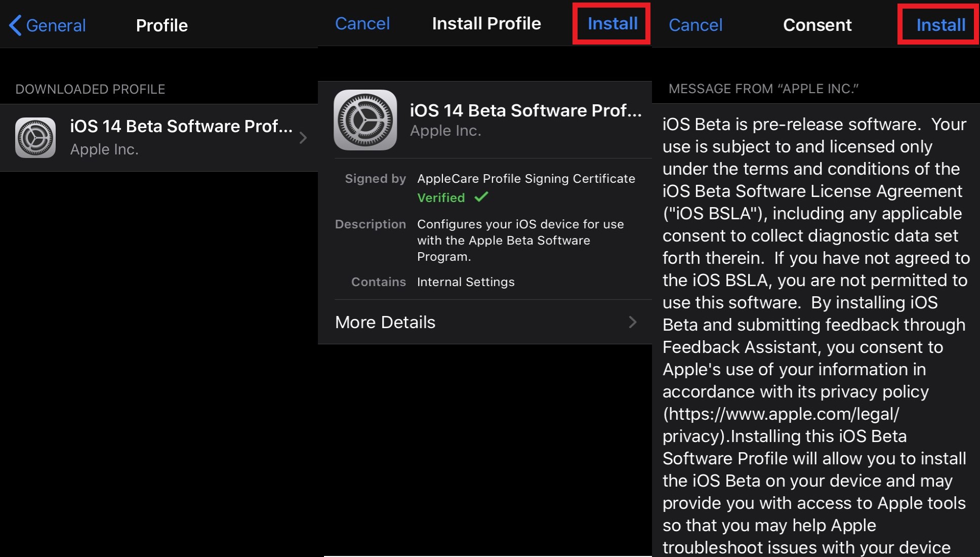
Task: Click the DOWNLOADED PROFILE section header
Action: 90,89
